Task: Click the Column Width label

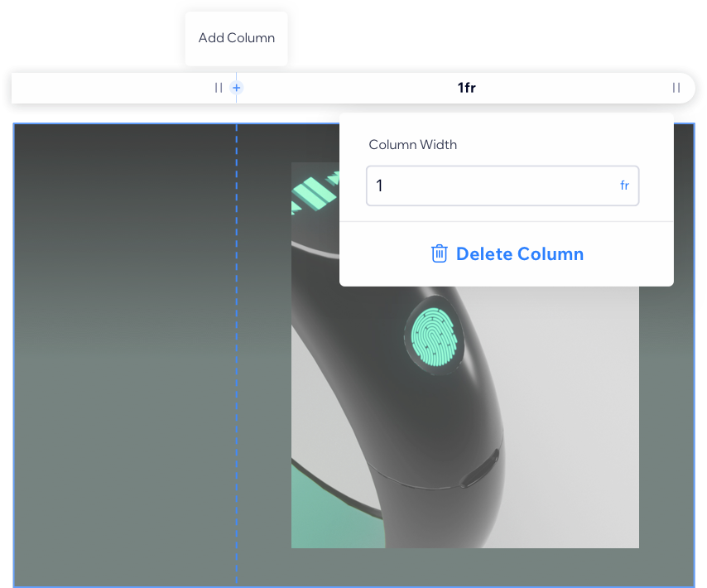Action: [412, 144]
